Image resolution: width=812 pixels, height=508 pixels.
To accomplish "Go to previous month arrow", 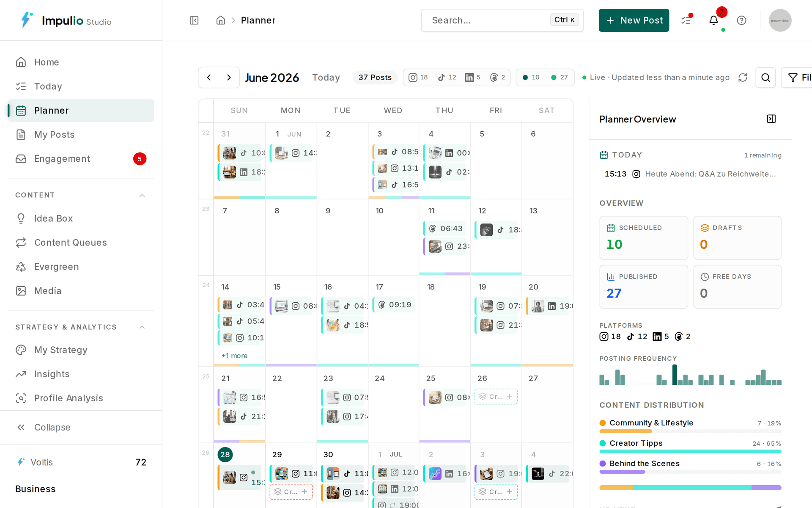I will pyautogui.click(x=209, y=77).
